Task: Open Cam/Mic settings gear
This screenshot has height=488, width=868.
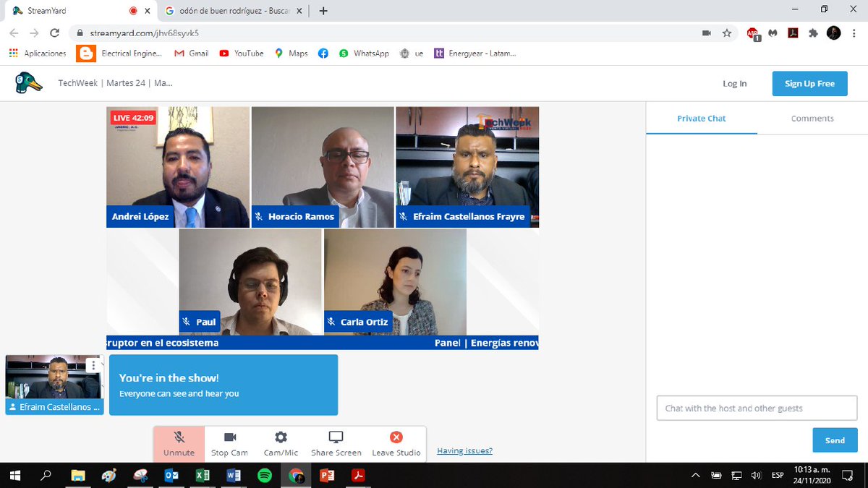Action: pos(281,444)
